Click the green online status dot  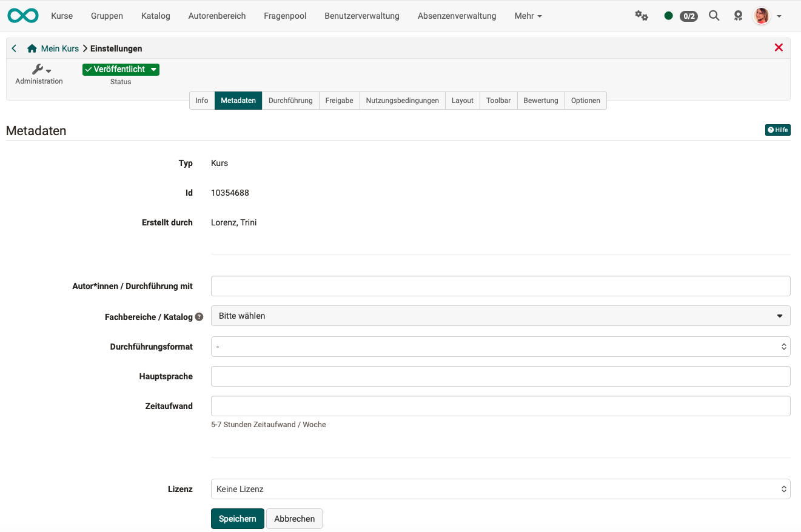point(668,16)
